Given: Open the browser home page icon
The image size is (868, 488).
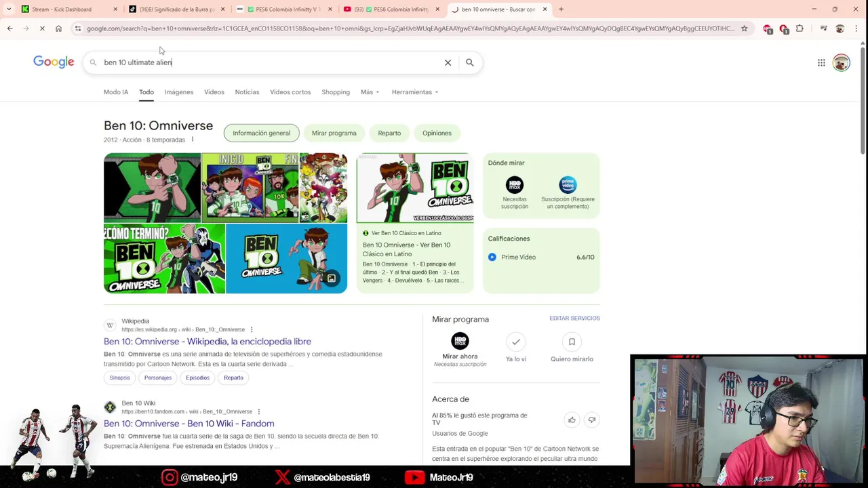Looking at the screenshot, I should pos(58,28).
